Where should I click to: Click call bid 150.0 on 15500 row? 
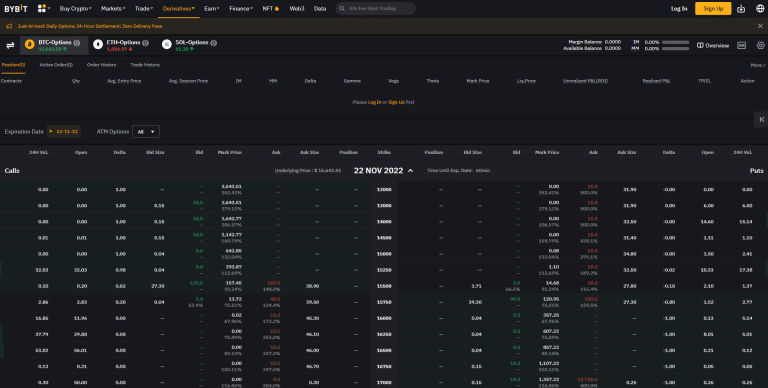[196, 283]
